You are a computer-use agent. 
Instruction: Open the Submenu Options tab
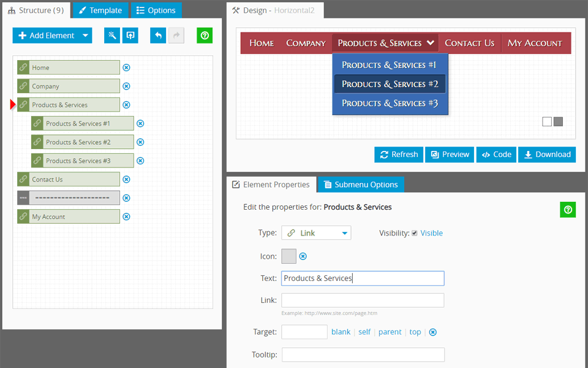pos(361,185)
